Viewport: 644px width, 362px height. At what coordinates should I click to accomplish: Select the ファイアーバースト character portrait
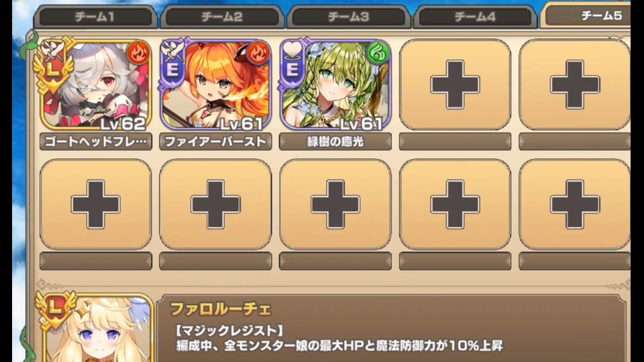(x=215, y=84)
